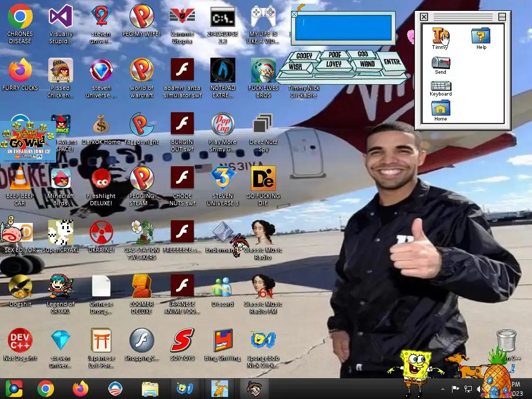Viewport: 532px width, 399px height.
Task: Open the Discord desktop icon
Action: (222, 287)
